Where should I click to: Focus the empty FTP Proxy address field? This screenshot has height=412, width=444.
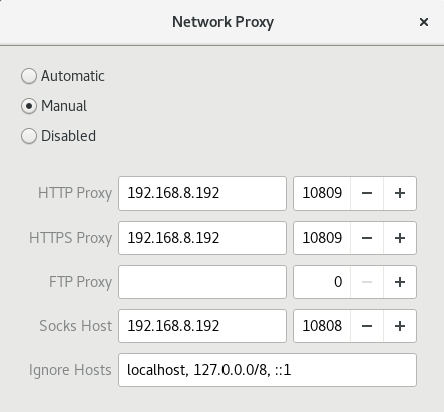click(x=202, y=282)
